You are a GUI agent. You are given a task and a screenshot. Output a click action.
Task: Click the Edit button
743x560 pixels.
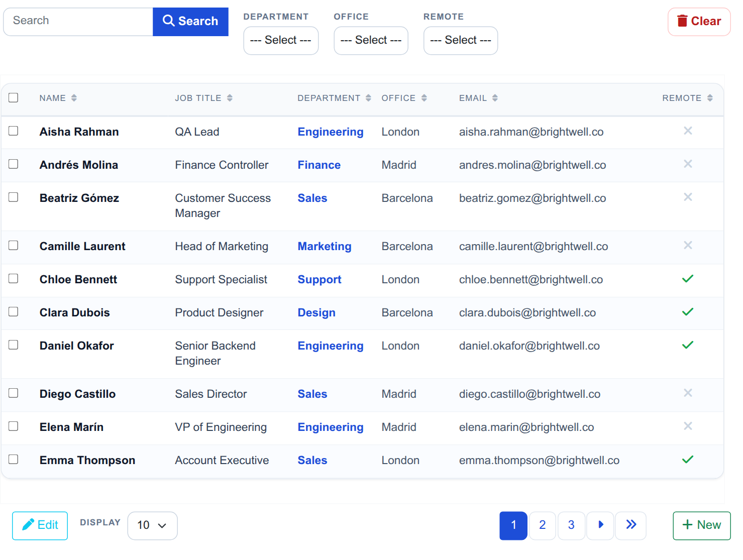pos(40,525)
